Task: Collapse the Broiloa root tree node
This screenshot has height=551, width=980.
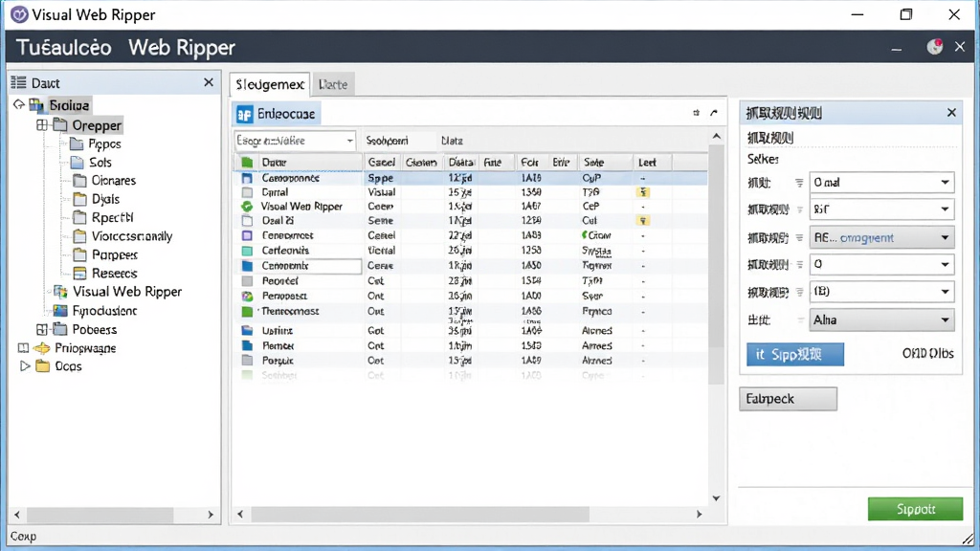Action: tap(19, 104)
